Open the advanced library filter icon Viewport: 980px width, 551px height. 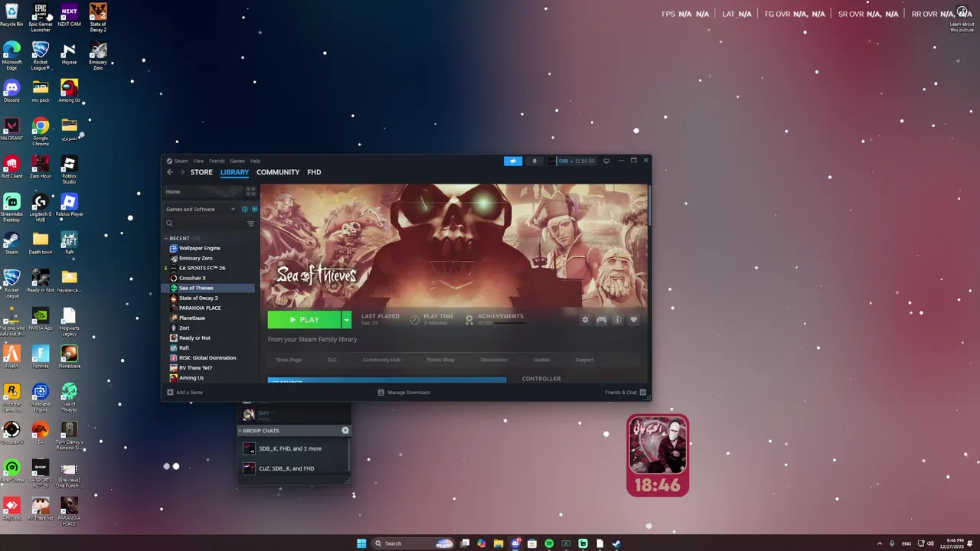[250, 223]
